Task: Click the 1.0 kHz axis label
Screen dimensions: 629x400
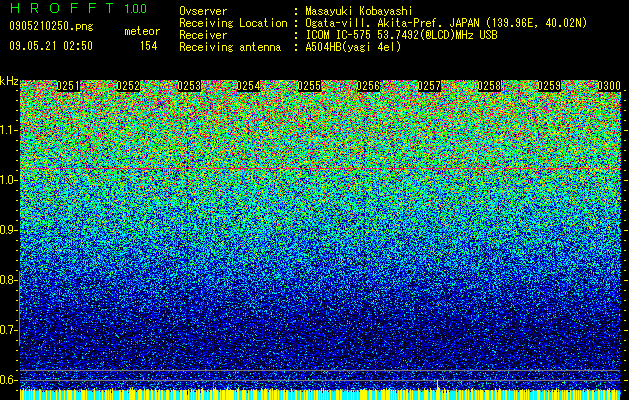Action: click(8, 180)
